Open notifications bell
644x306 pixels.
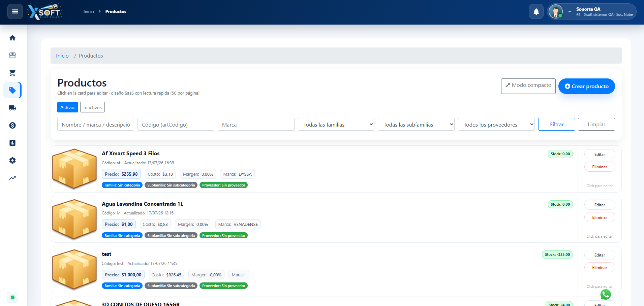pos(536,11)
